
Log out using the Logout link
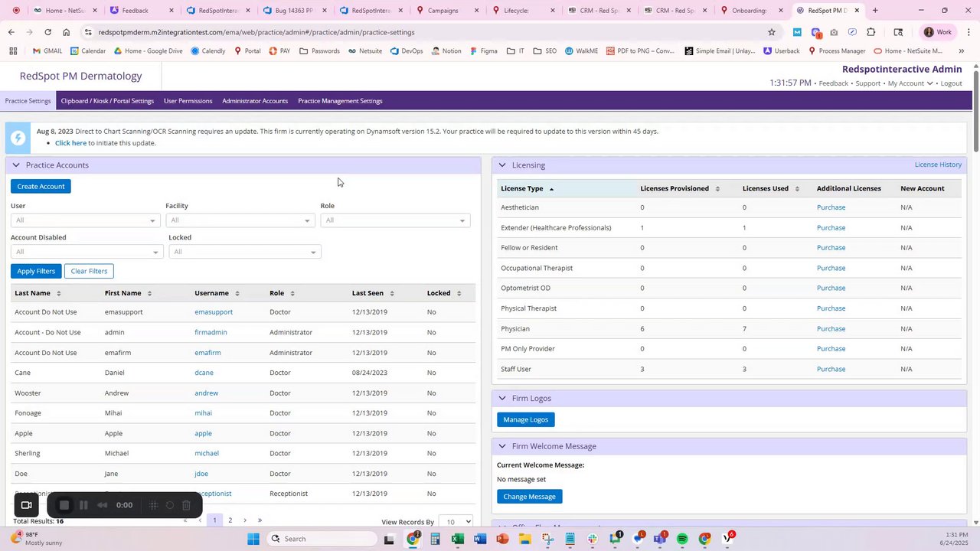pyautogui.click(x=951, y=83)
